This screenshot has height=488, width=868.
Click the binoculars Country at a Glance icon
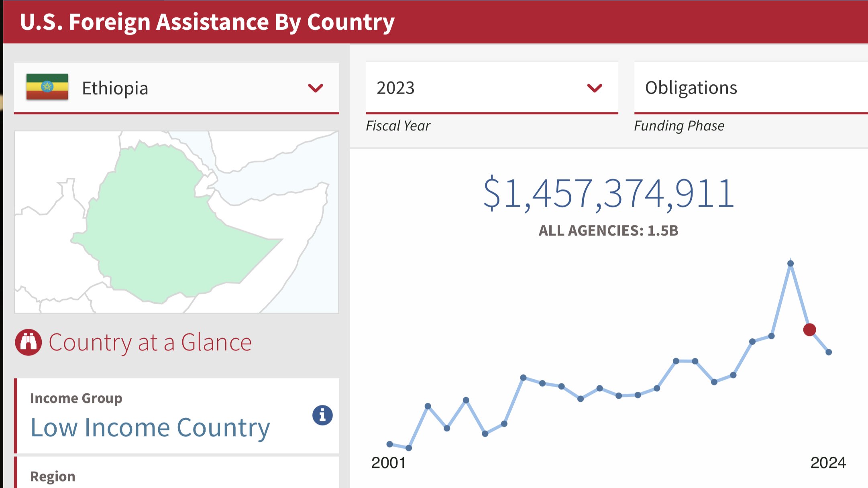29,342
